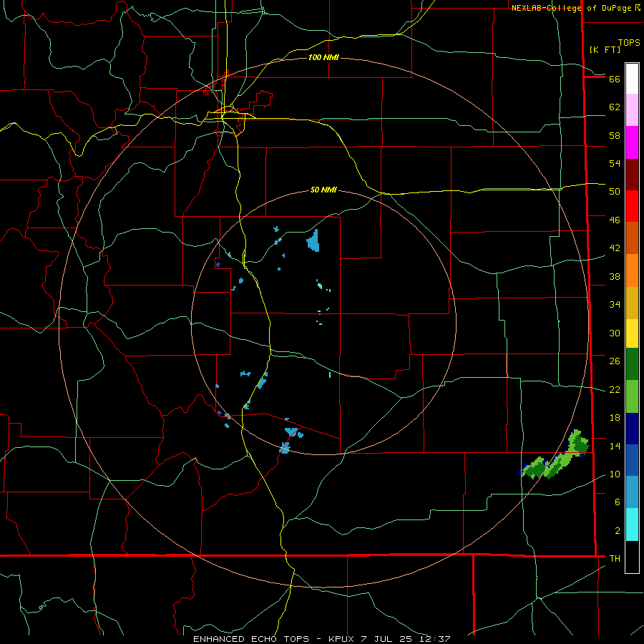Click the '58' legend value
644x644 pixels.
coord(615,135)
